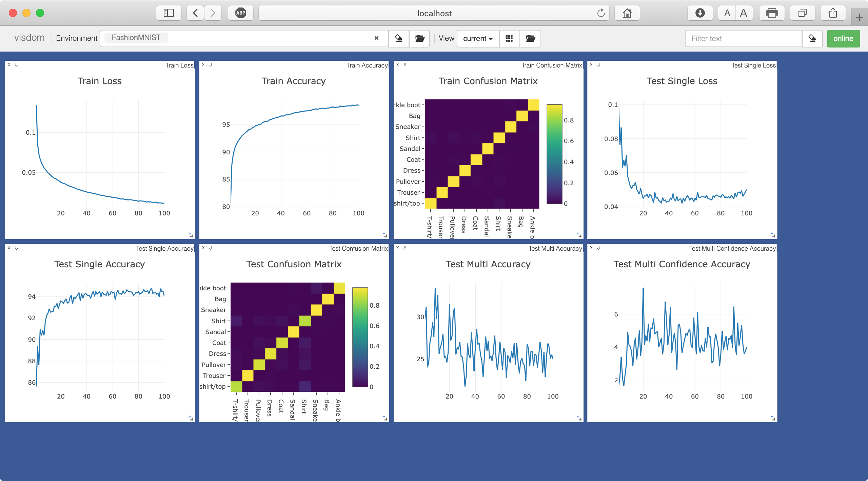
Task: Open Safari downloads button
Action: pyautogui.click(x=700, y=13)
